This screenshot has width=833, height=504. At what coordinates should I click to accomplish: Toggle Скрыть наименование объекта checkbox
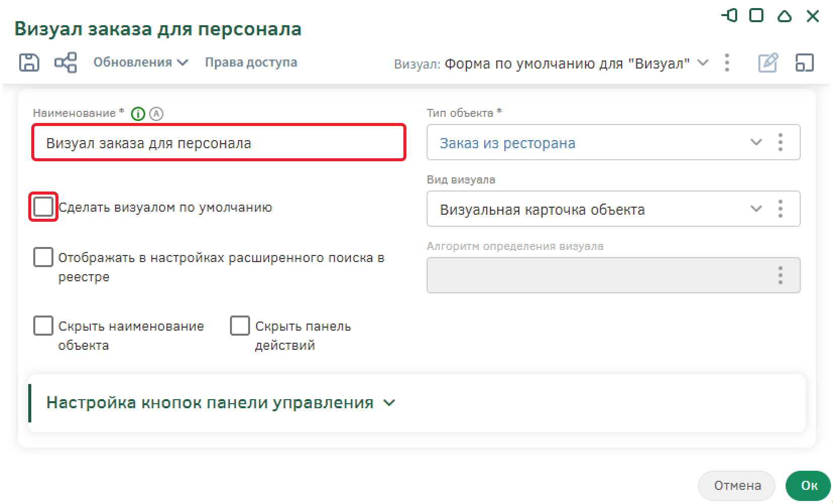pos(43,326)
